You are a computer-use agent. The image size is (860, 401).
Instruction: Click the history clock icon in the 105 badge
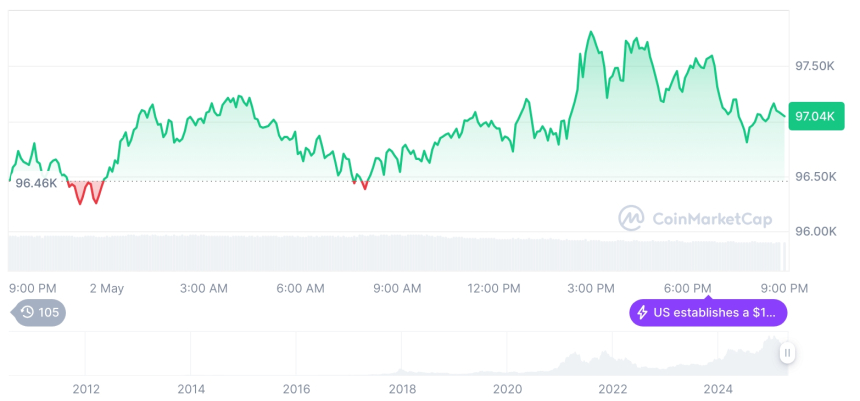pyautogui.click(x=27, y=312)
